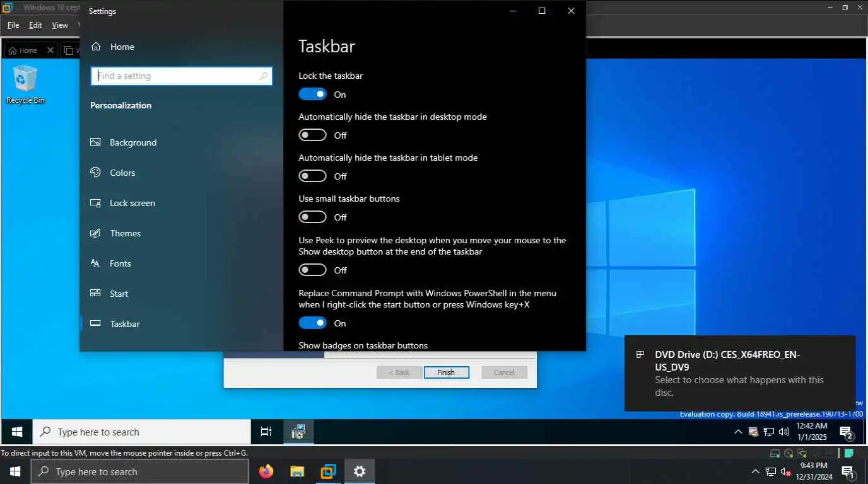
Task: Open File Explorer from host taskbar
Action: click(297, 471)
